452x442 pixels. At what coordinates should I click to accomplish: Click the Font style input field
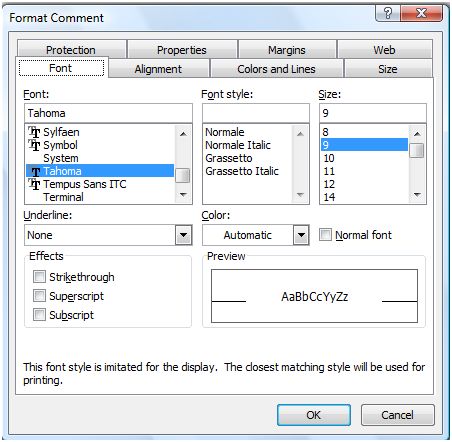tap(256, 113)
